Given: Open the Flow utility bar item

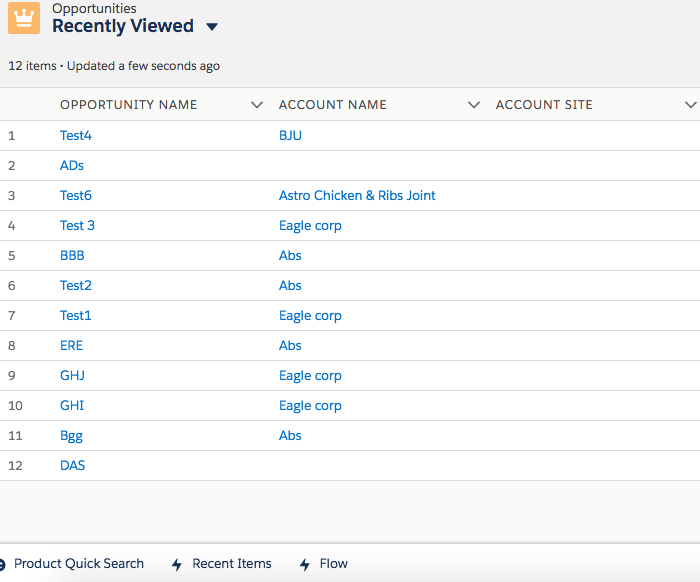Looking at the screenshot, I should (x=334, y=564).
